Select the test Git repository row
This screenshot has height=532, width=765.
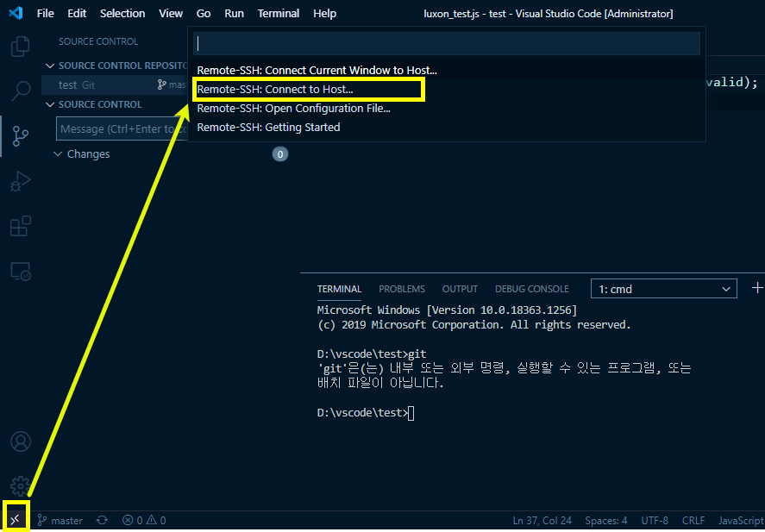[116, 84]
